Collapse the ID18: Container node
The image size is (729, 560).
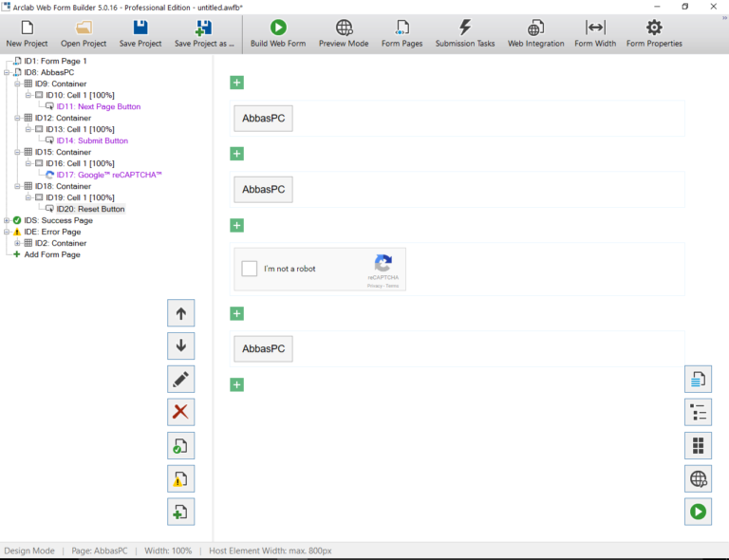tap(17, 186)
